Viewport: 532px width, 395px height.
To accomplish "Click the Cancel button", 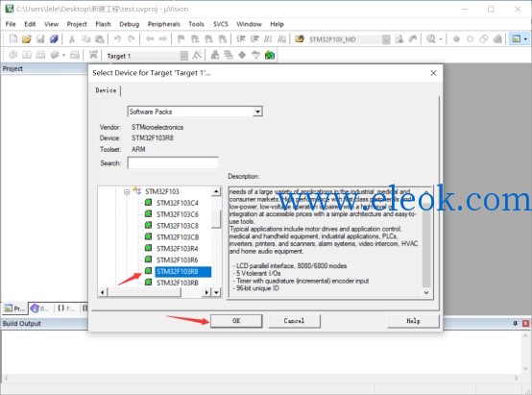I will pos(294,321).
